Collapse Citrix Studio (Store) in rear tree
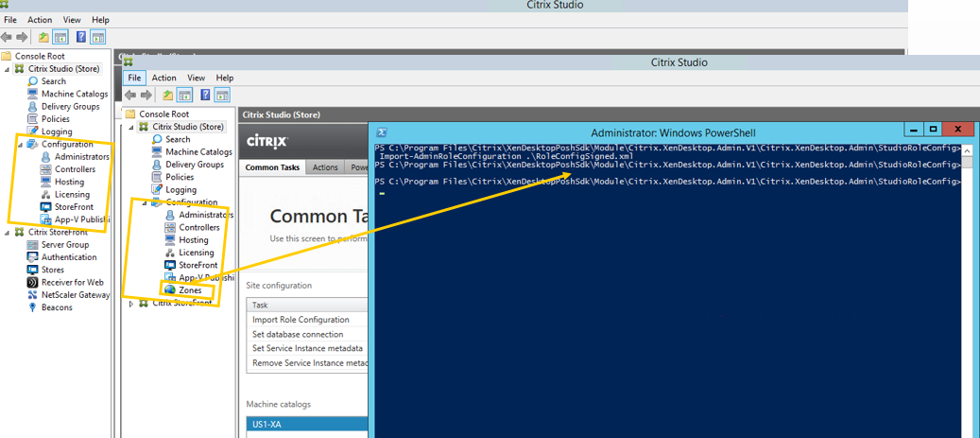 7,69
